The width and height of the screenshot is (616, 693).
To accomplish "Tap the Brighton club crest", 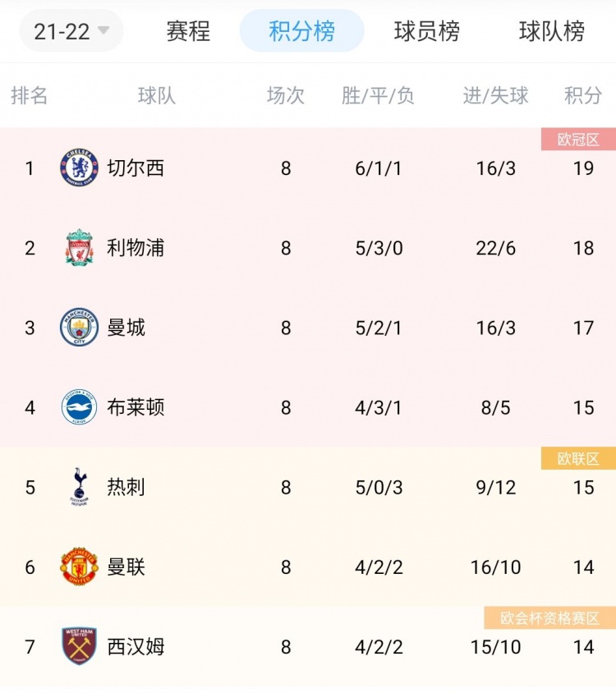I will [x=79, y=407].
